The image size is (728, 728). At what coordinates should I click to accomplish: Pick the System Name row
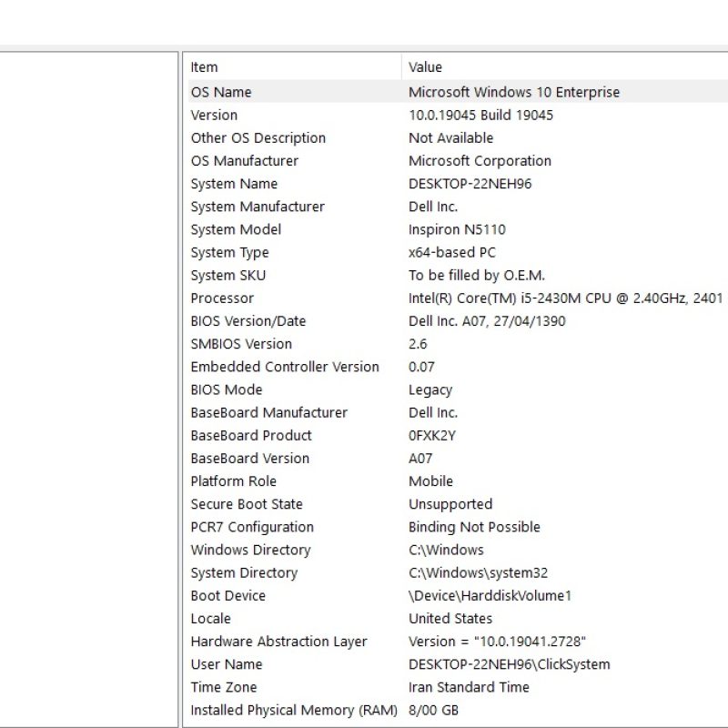pyautogui.click(x=234, y=184)
